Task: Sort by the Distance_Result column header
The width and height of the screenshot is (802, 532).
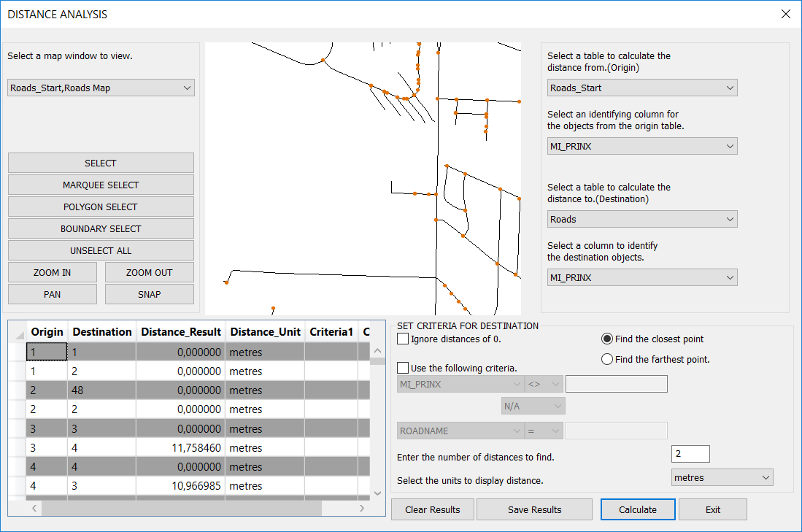Action: (181, 332)
